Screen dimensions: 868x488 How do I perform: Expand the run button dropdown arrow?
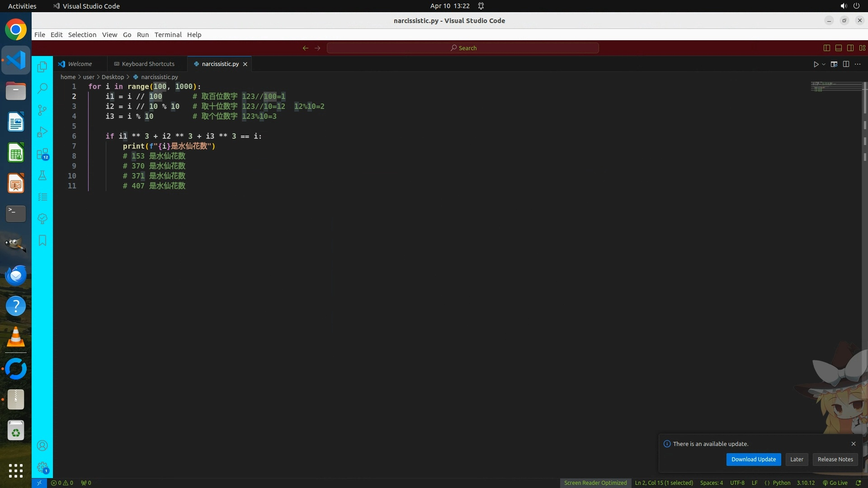click(824, 64)
